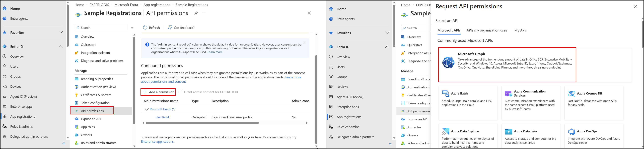
Task: Click the Add a permission button
Action: (x=158, y=92)
